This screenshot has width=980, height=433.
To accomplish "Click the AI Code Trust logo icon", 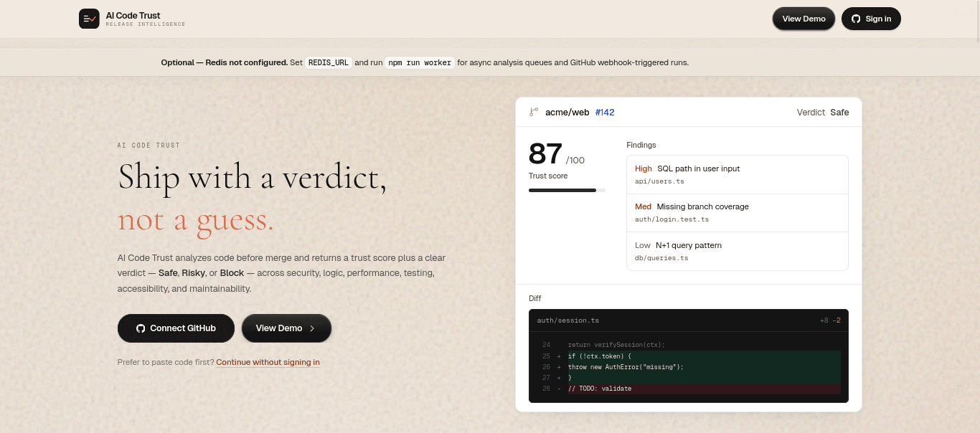I will [x=89, y=19].
